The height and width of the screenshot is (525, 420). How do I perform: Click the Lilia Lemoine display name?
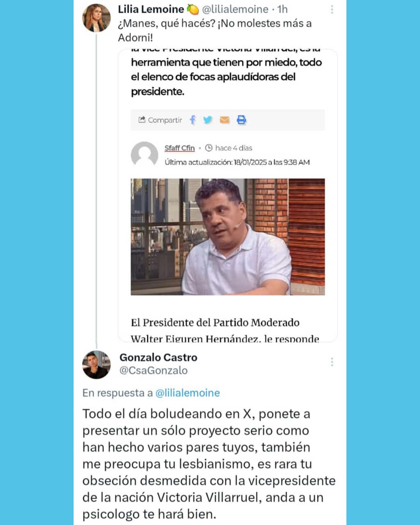tap(151, 9)
